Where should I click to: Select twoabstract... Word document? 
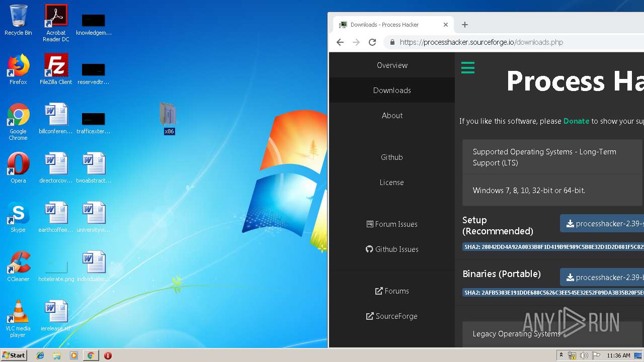tap(94, 168)
